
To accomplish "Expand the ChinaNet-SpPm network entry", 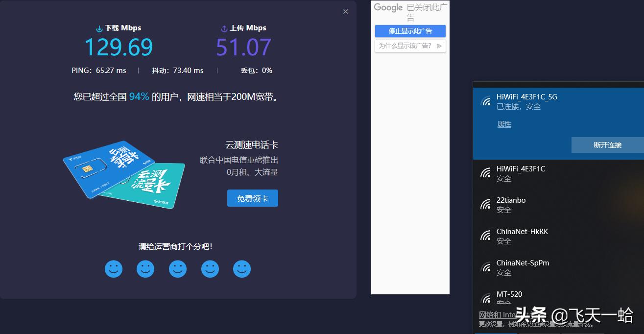I will (539, 267).
